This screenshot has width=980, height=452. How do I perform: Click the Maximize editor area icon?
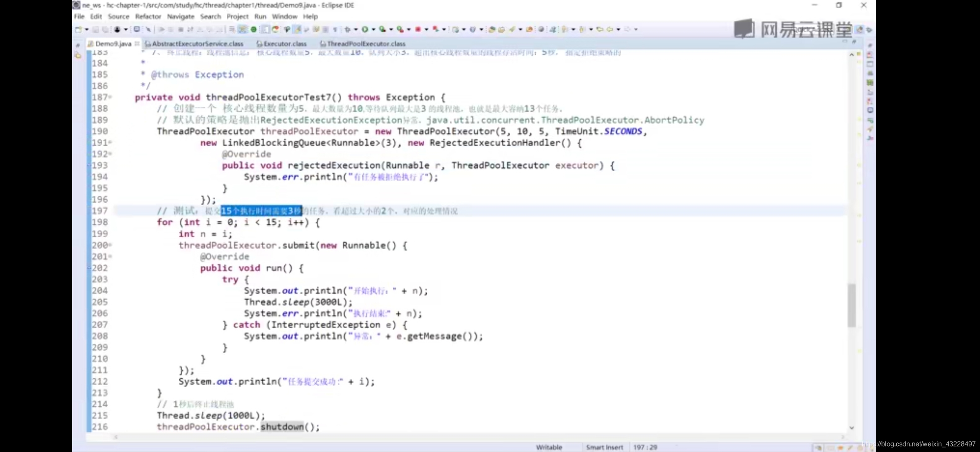click(x=854, y=41)
